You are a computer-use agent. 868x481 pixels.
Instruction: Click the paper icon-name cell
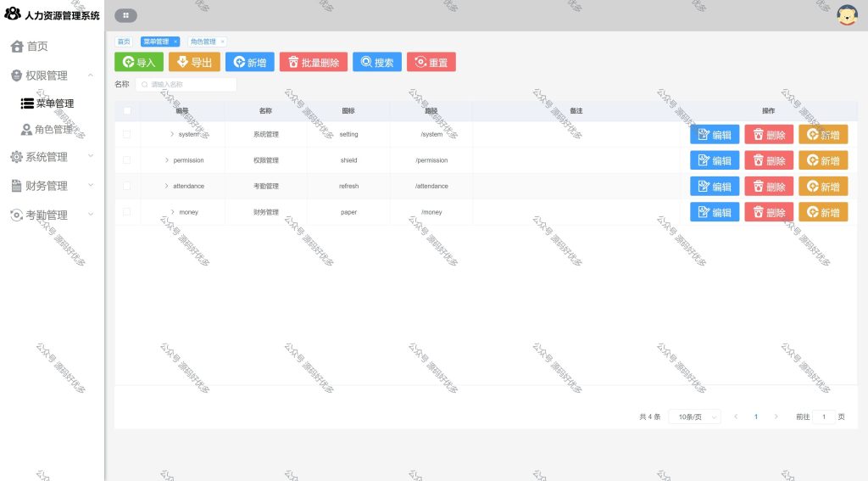click(348, 212)
